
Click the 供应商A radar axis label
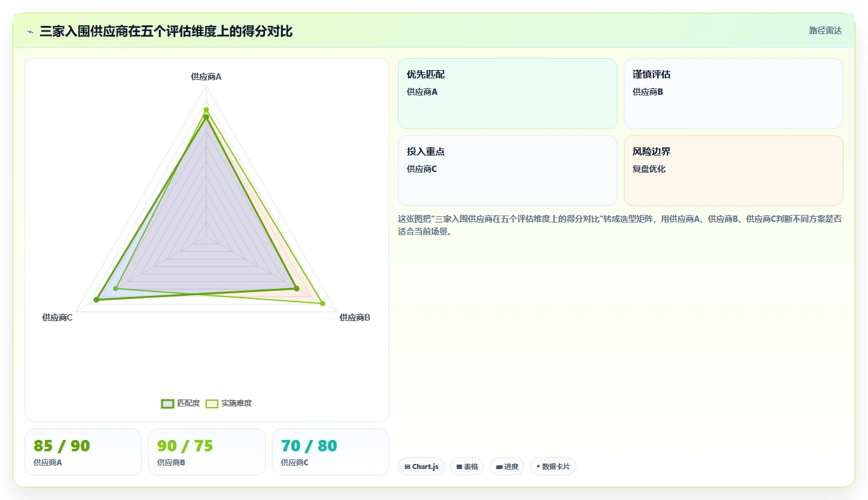tap(206, 76)
